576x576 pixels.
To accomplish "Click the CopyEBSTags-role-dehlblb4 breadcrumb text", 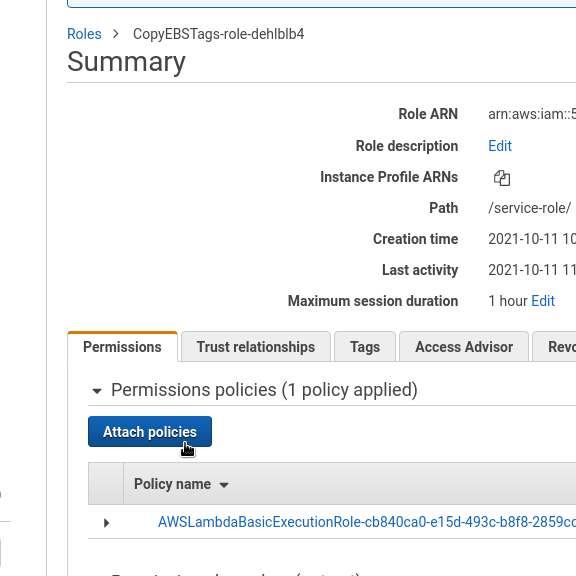I will (x=219, y=34).
